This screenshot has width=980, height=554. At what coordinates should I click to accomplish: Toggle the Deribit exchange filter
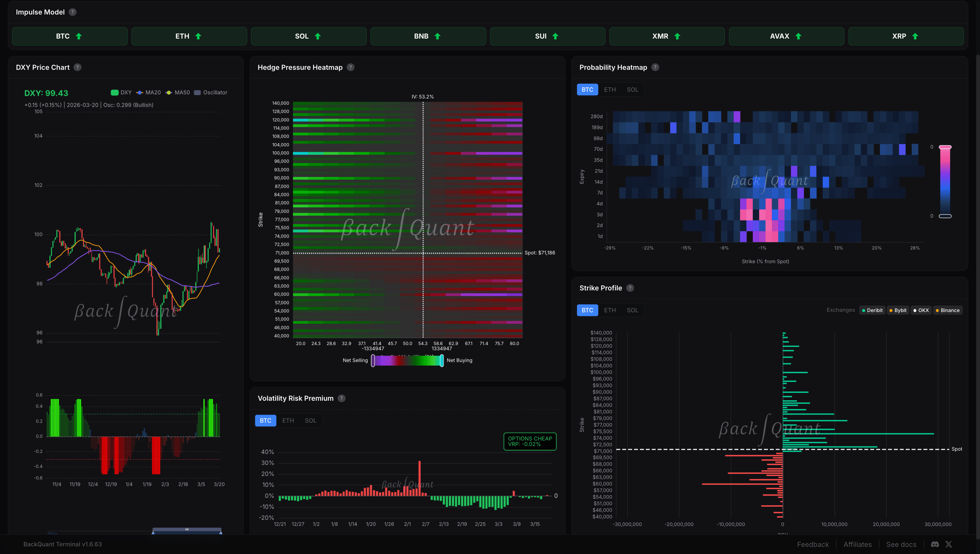872,310
